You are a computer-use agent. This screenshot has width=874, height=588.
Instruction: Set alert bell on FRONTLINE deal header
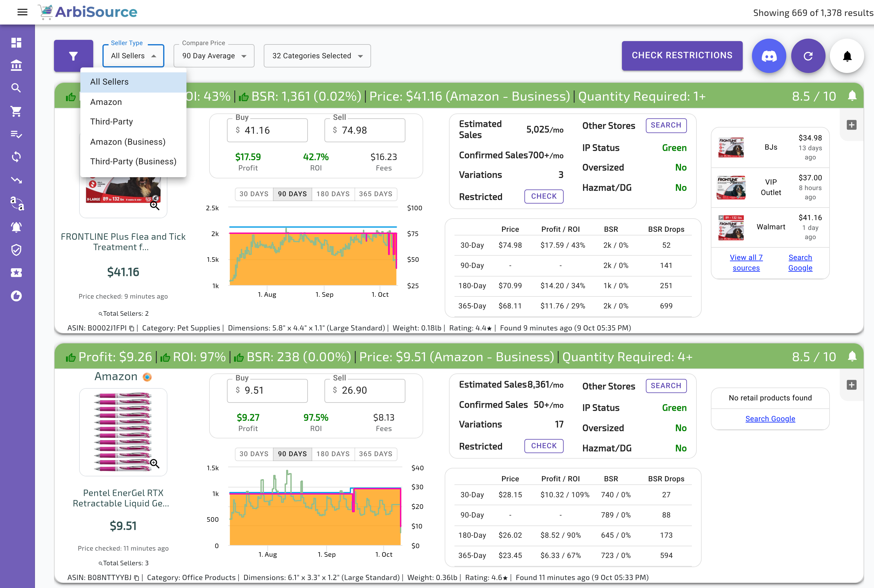point(852,96)
